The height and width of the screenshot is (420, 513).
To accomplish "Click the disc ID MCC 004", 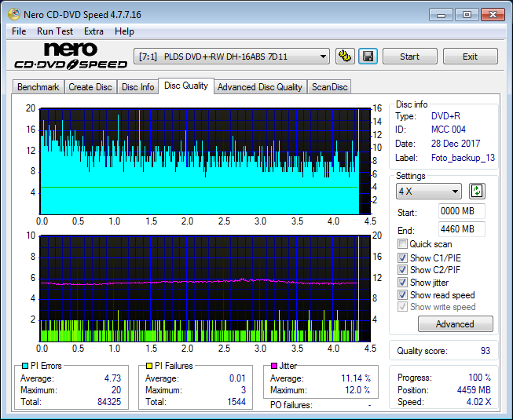I will [x=449, y=130].
